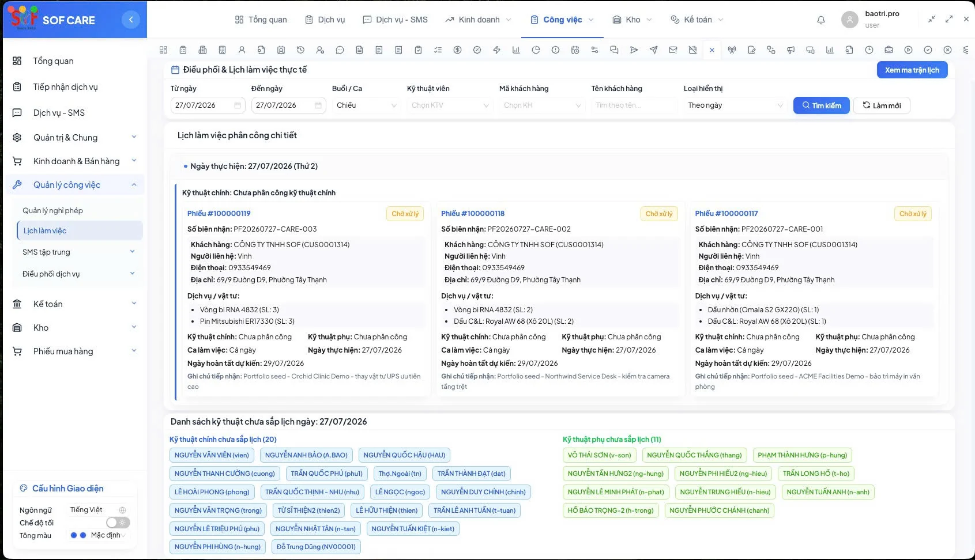The height and width of the screenshot is (560, 975).
Task: Open the Loại hiển thị Theo ngày dropdown
Action: [735, 105]
